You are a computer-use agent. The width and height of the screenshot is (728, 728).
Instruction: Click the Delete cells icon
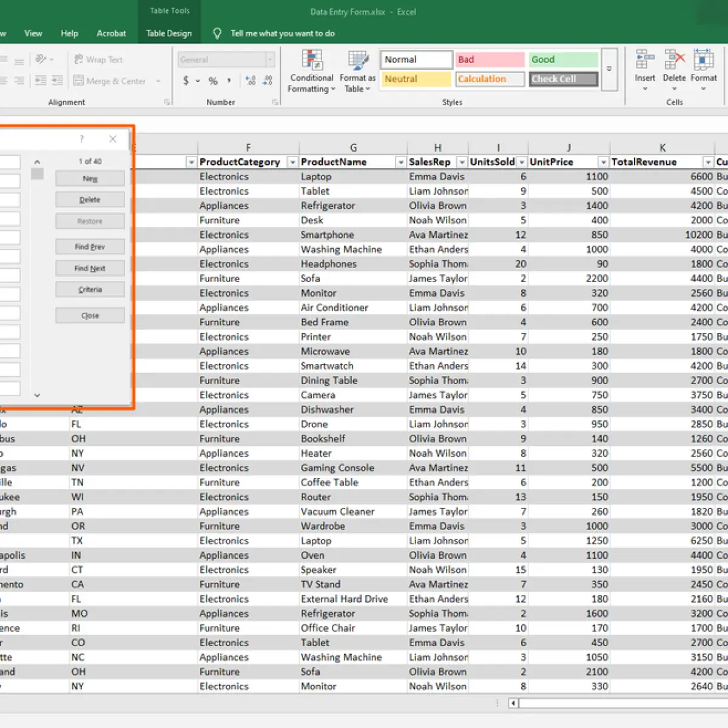pyautogui.click(x=674, y=59)
